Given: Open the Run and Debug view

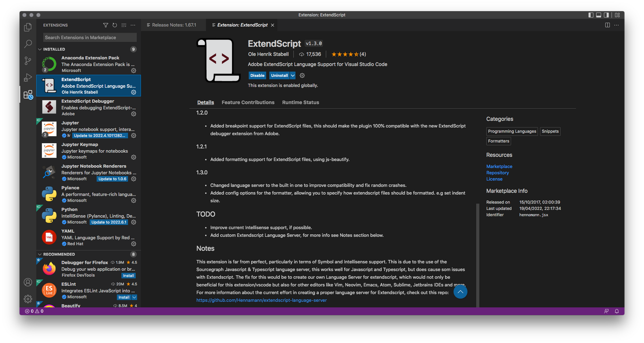Looking at the screenshot, I should (28, 77).
